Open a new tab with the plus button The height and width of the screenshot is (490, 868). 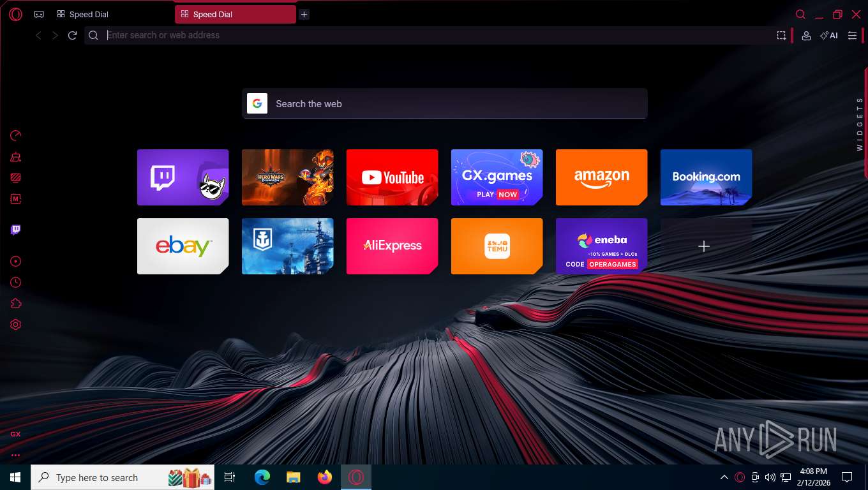tap(304, 14)
